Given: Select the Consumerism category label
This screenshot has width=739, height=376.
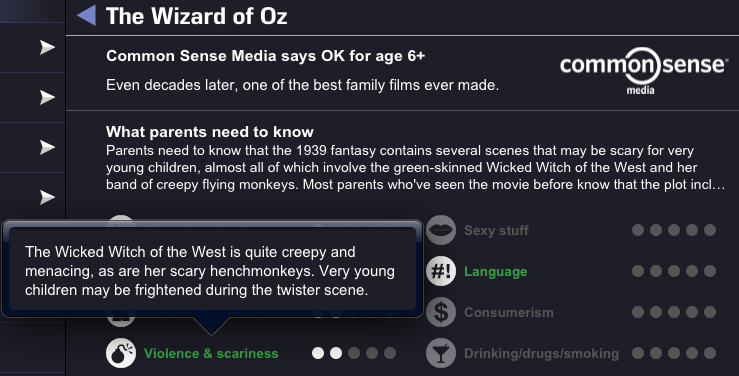Looking at the screenshot, I should coord(509,312).
